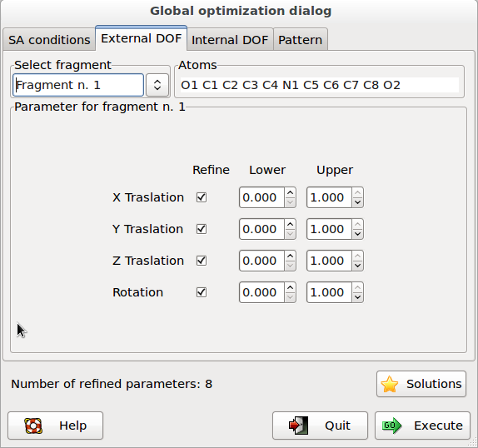Increase X Traslation lower bound with up arrow
This screenshot has width=478, height=448.
click(290, 192)
